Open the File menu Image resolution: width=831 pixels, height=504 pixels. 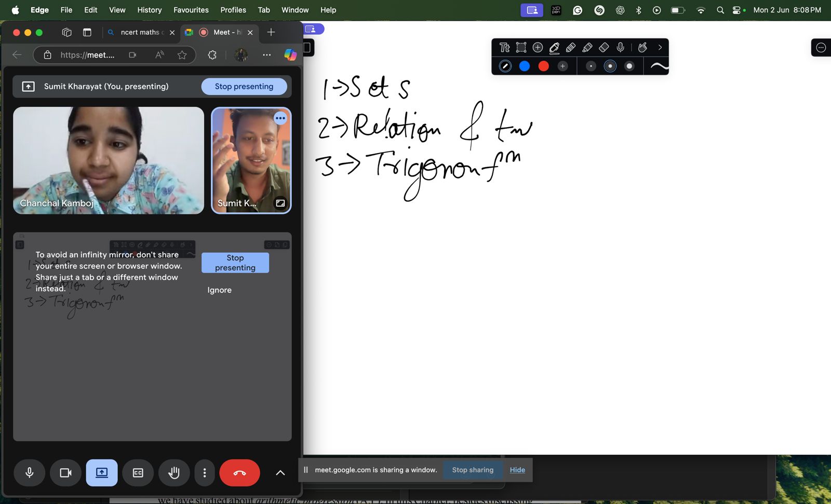66,10
